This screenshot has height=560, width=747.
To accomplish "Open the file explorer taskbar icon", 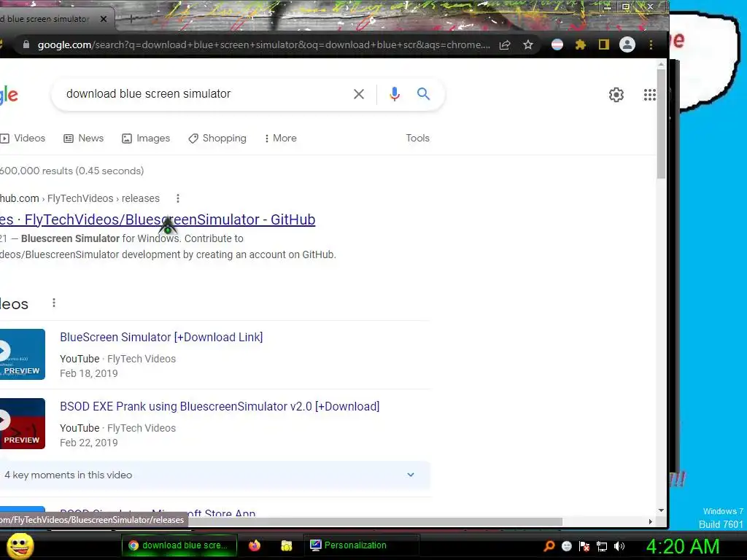I will coord(286,545).
